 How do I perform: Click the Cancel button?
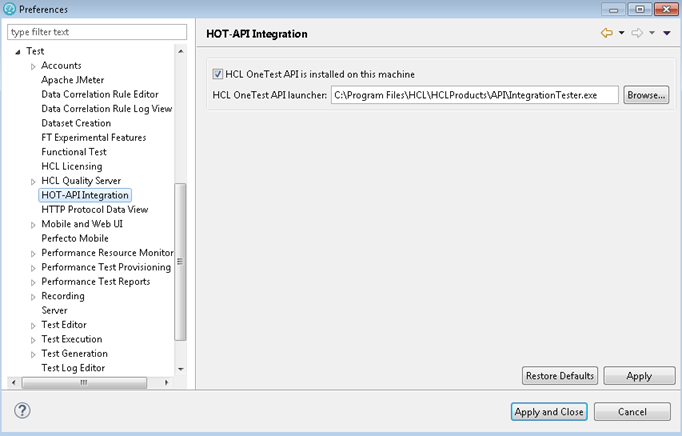pos(632,412)
